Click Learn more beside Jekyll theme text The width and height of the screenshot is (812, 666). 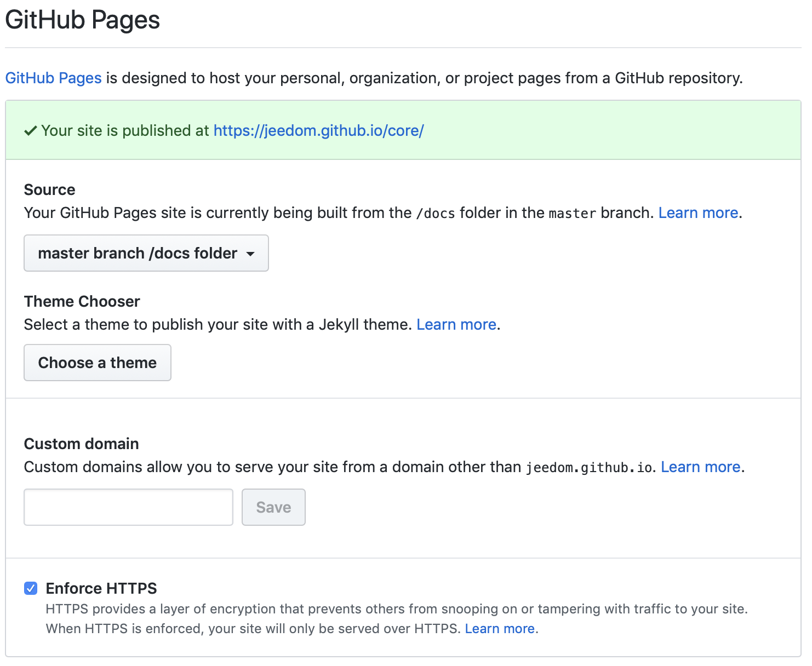point(456,324)
